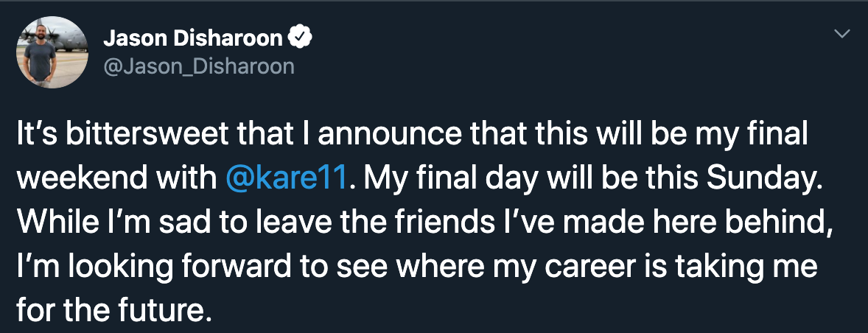Click the word "behind" in the tweet
The width and height of the screenshot is (868, 333).
(x=783, y=222)
